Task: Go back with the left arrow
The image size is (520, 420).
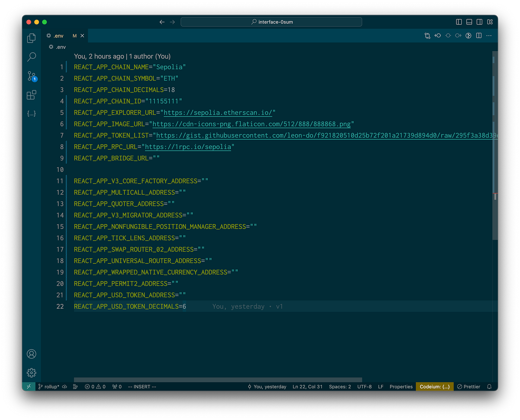Action: click(x=162, y=22)
